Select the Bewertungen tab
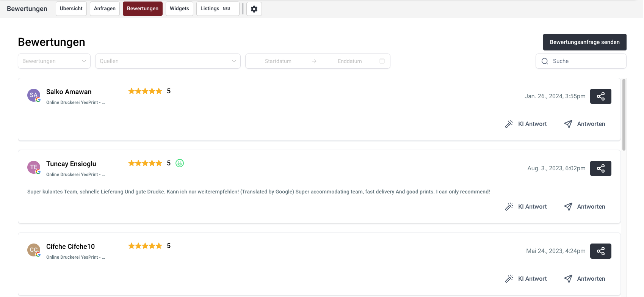Screen dimensions: 644x297 143,9
